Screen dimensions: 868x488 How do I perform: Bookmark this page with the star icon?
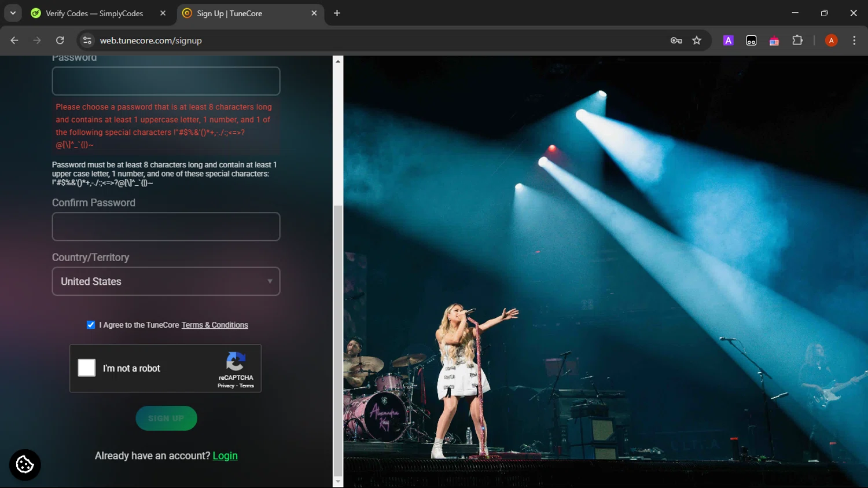point(697,41)
